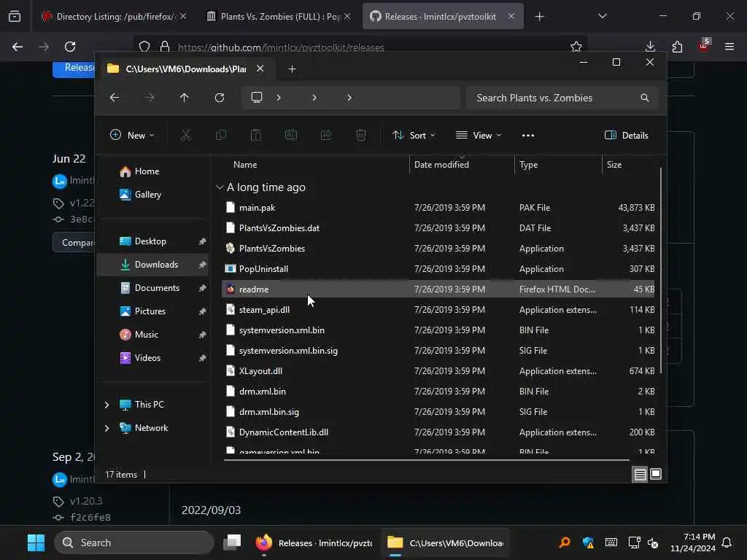
Task: Click the last breadcrumb chevron in address bar
Action: (x=349, y=98)
